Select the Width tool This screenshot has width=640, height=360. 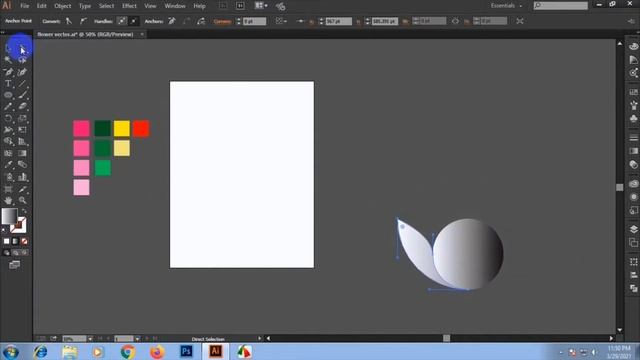point(8,130)
